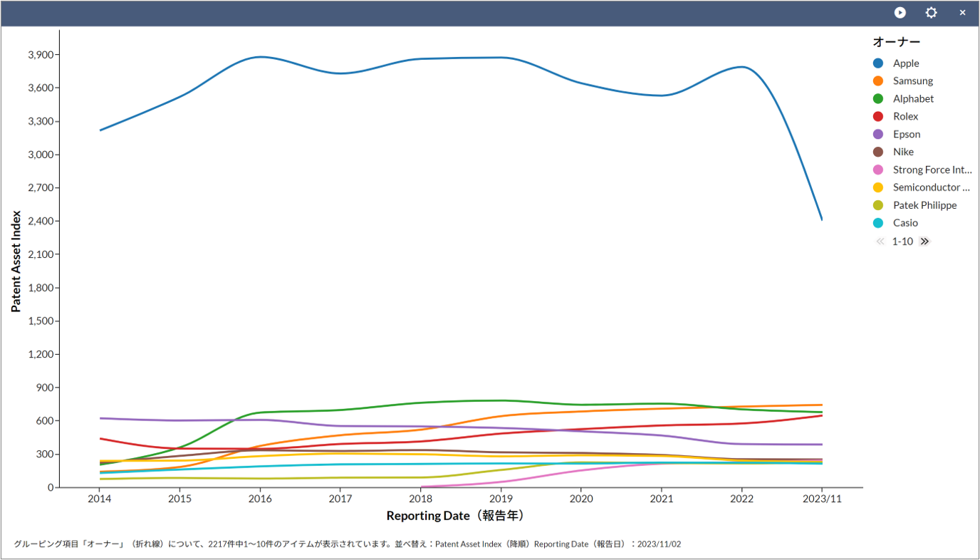The image size is (980, 560).
Task: Click the Rolex red legend dot
Action: point(878,117)
